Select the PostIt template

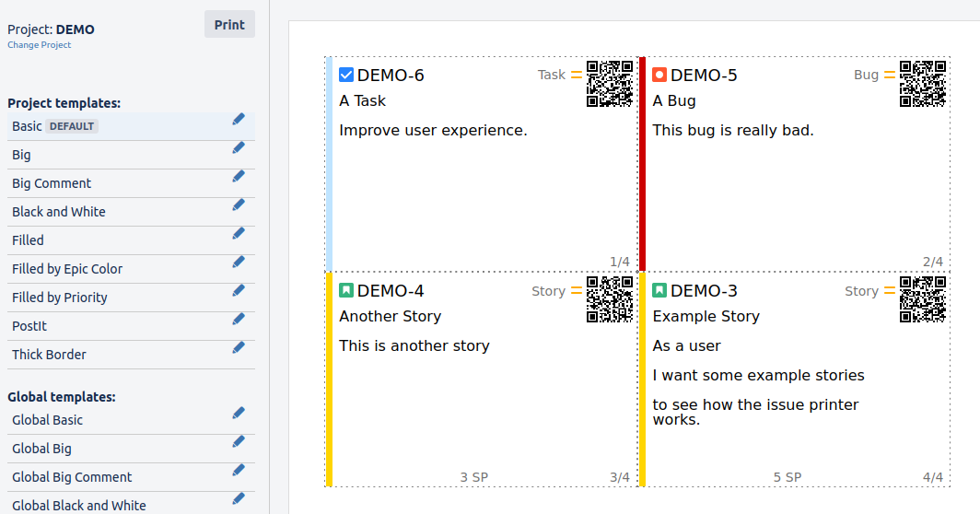(x=29, y=326)
